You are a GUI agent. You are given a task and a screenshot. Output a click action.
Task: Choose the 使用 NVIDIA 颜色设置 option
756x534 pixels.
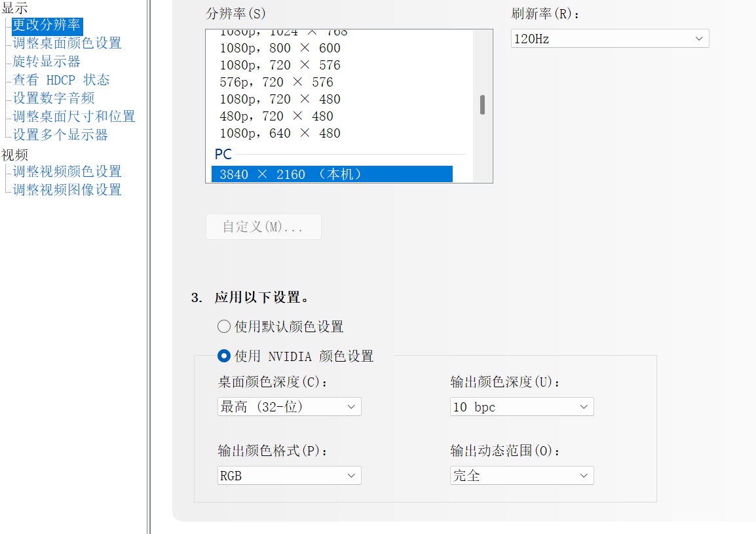tap(223, 356)
